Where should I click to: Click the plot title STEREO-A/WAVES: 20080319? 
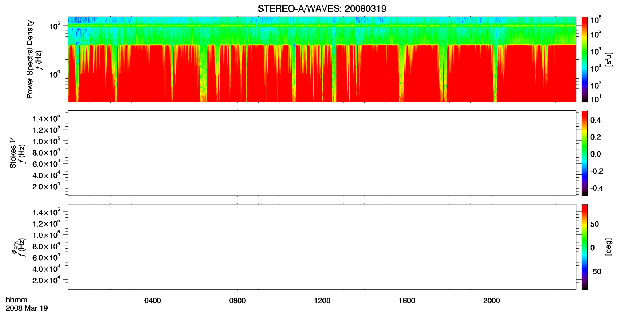(x=322, y=9)
